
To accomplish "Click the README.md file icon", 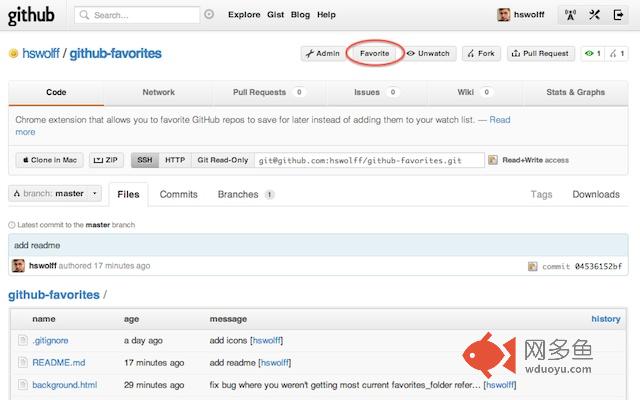I will 22,362.
